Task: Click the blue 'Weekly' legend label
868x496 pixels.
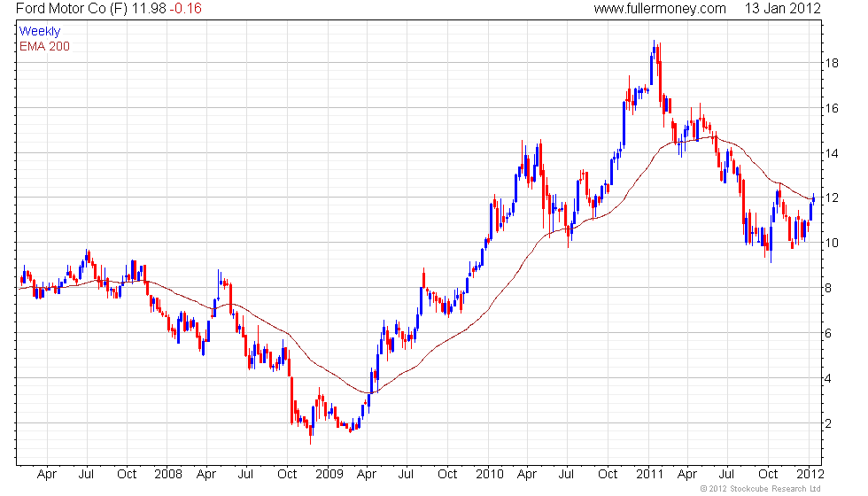Action: pos(39,32)
